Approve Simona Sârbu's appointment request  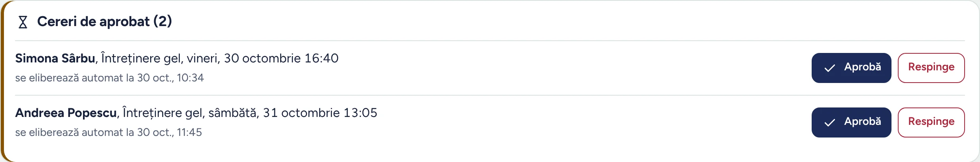coord(851,68)
